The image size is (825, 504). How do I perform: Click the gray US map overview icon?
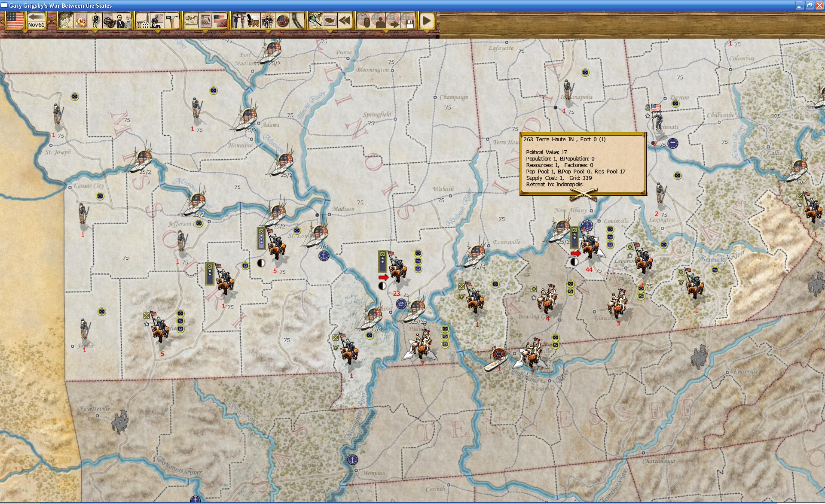(x=330, y=20)
